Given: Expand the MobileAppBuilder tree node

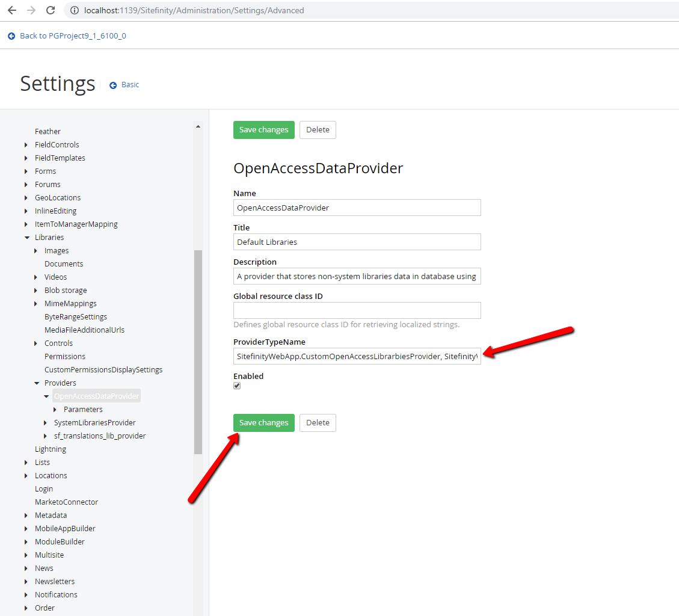Looking at the screenshot, I should pyautogui.click(x=26, y=529).
